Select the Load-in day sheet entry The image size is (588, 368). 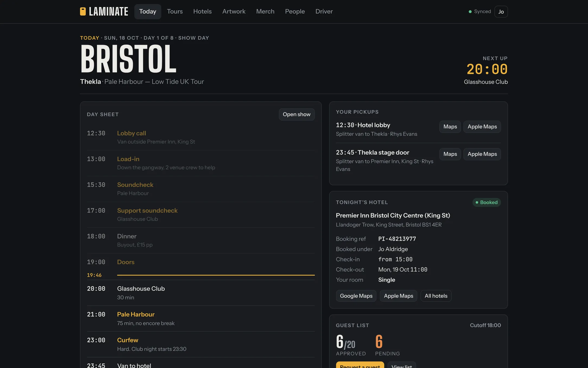click(201, 163)
